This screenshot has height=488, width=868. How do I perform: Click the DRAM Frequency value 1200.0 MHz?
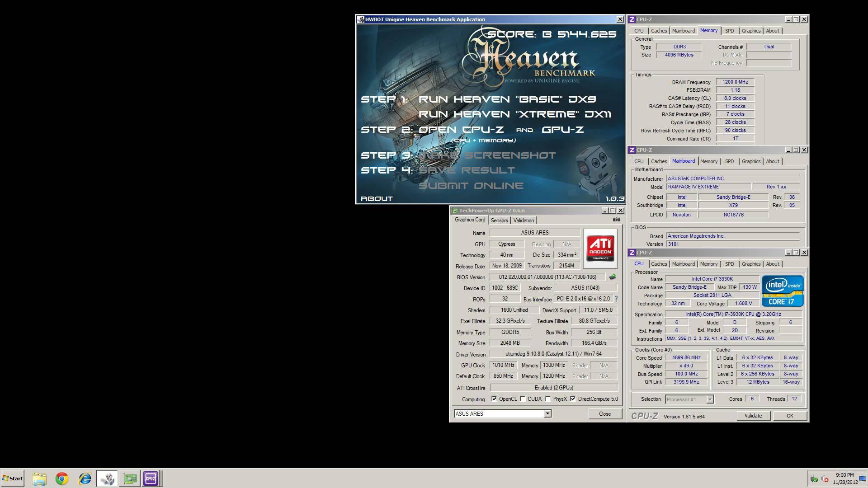(x=735, y=82)
